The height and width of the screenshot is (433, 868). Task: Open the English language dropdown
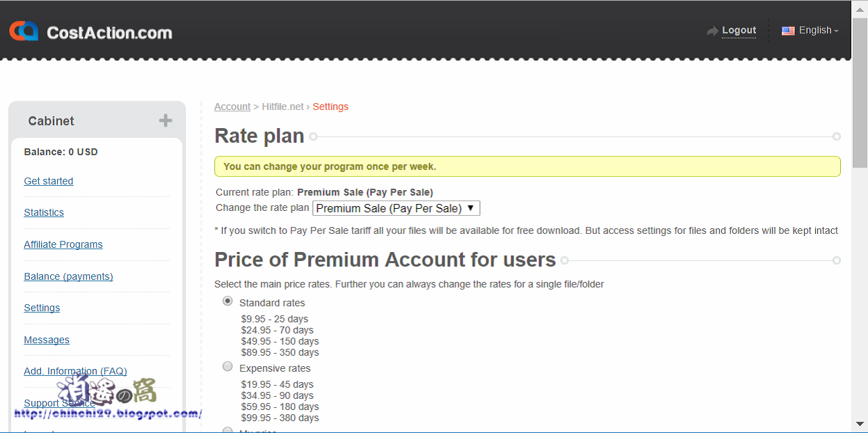coord(818,31)
